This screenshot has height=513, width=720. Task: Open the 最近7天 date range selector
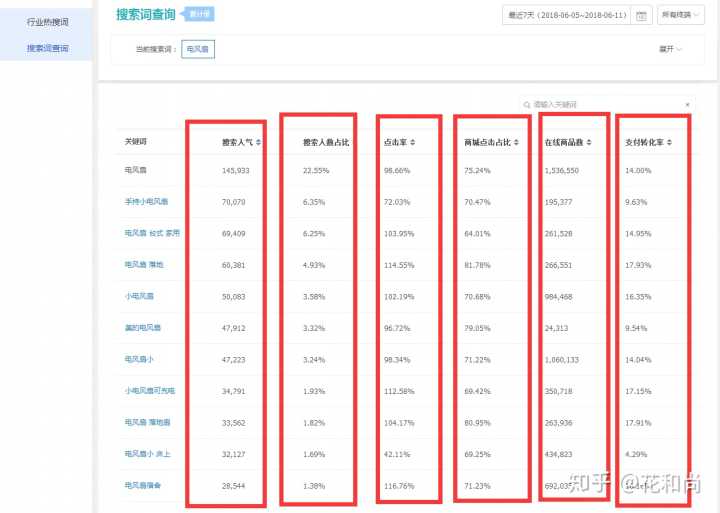click(x=567, y=15)
